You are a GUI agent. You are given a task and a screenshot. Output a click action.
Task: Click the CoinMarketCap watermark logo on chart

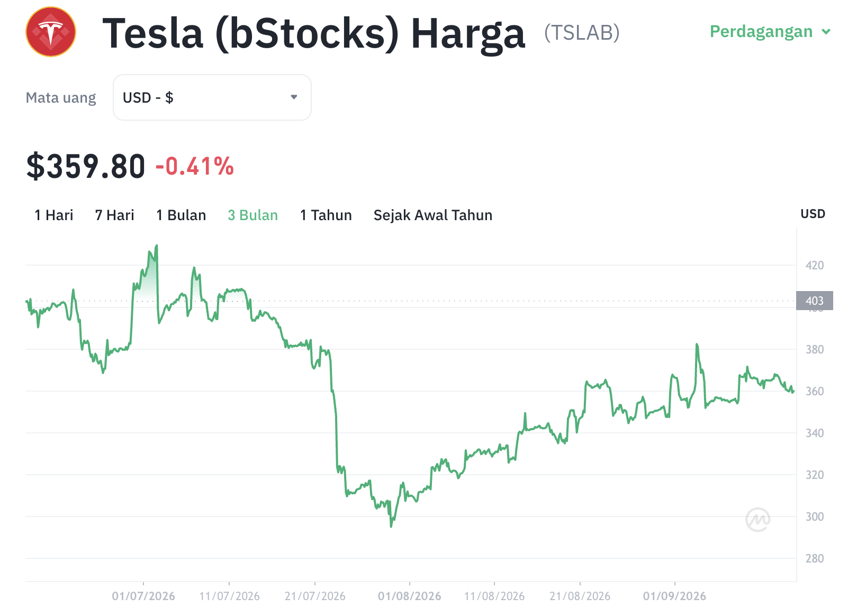tap(757, 519)
